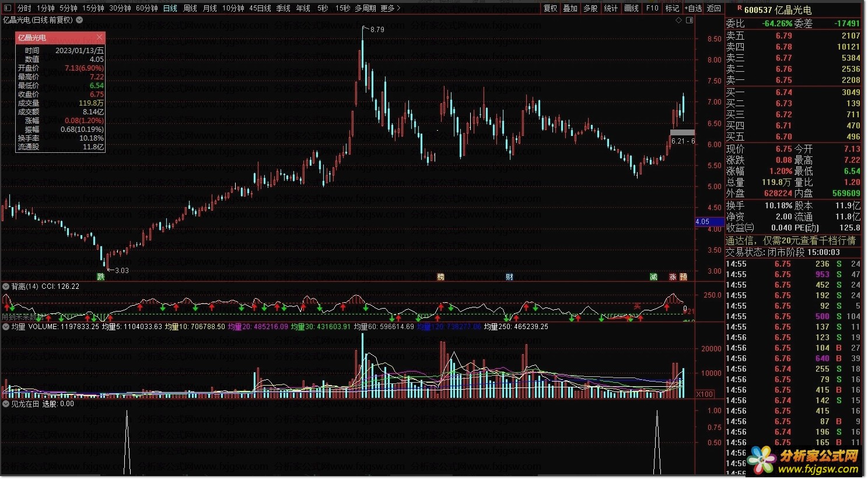
Task: Click the magenta 均量20 label
Action: point(258,327)
